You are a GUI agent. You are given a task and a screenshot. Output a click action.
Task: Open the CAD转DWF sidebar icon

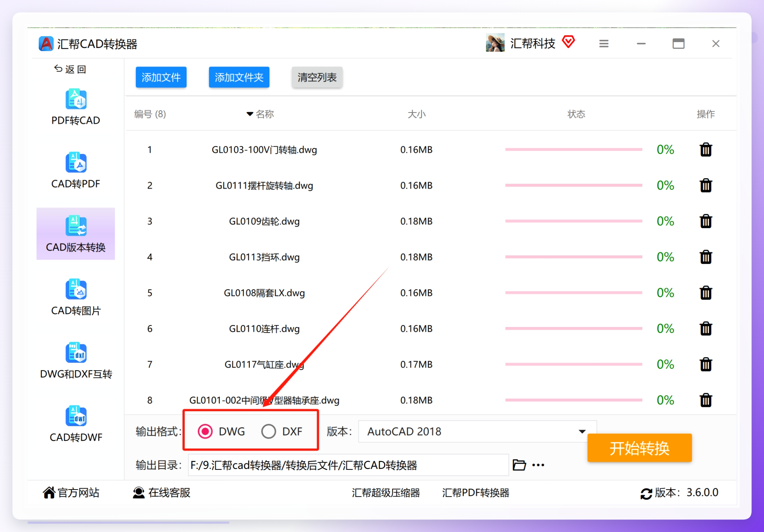tap(76, 416)
